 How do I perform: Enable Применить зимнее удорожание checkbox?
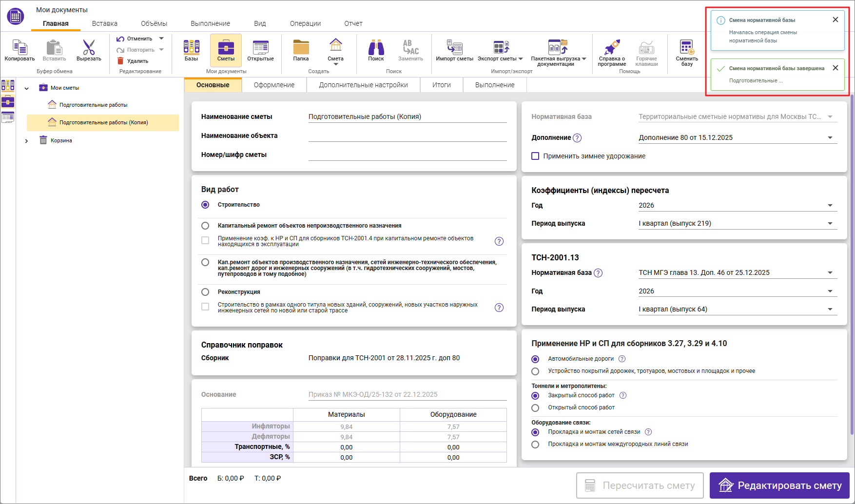click(x=535, y=156)
